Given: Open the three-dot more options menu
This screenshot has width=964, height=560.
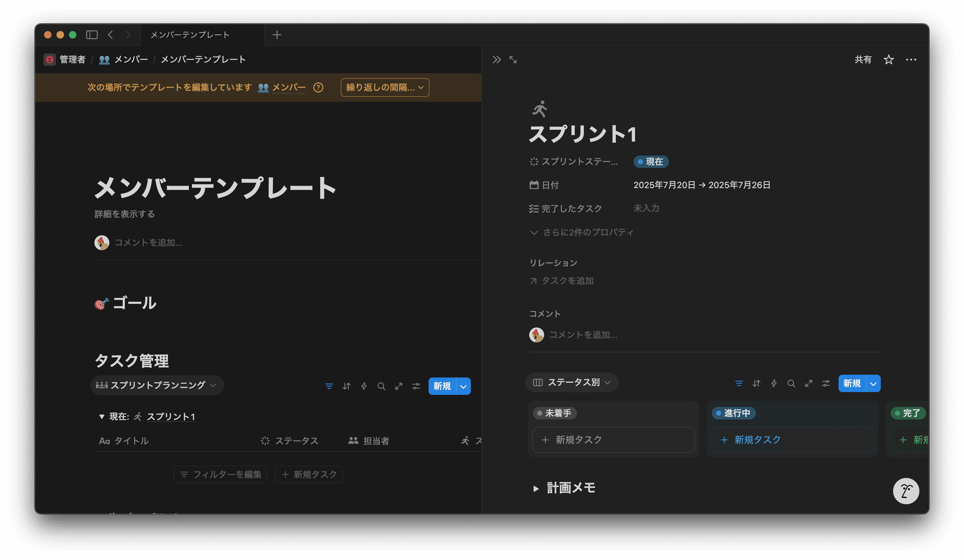Looking at the screenshot, I should point(911,60).
